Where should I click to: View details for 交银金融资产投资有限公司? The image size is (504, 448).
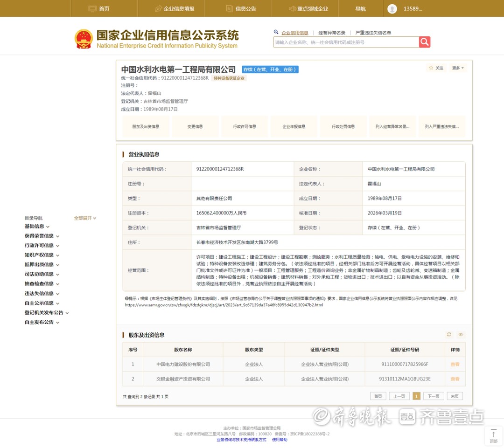(455, 379)
